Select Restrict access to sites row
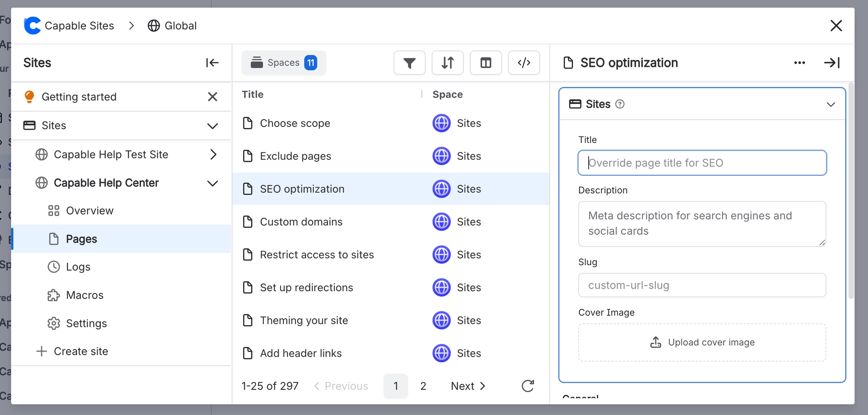The width and height of the screenshot is (868, 415). pyautogui.click(x=391, y=255)
